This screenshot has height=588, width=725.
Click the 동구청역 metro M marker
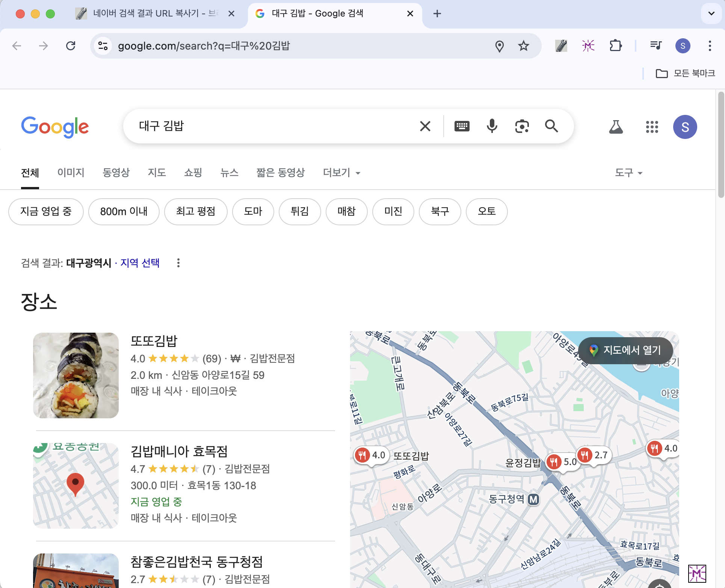click(533, 499)
